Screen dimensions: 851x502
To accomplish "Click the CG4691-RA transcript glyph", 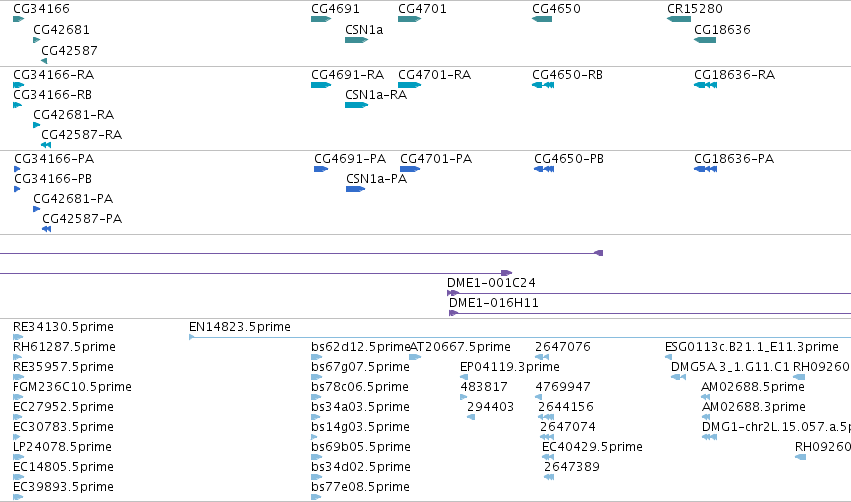I will pyautogui.click(x=321, y=85).
